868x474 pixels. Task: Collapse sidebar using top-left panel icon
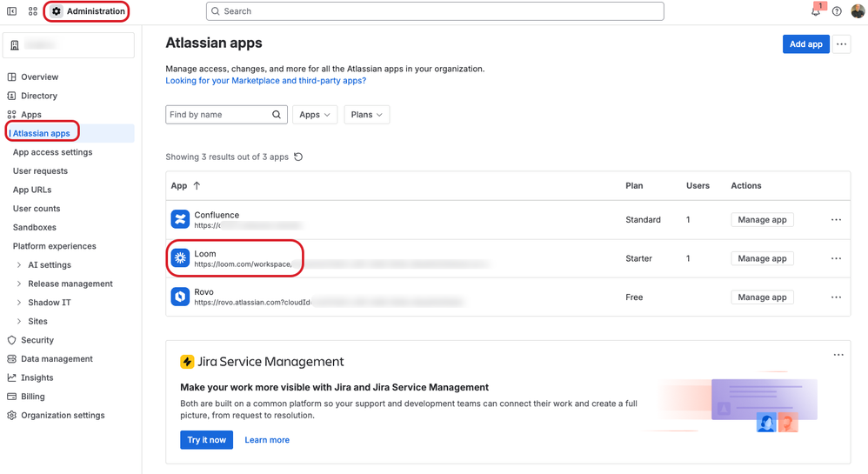coord(12,11)
